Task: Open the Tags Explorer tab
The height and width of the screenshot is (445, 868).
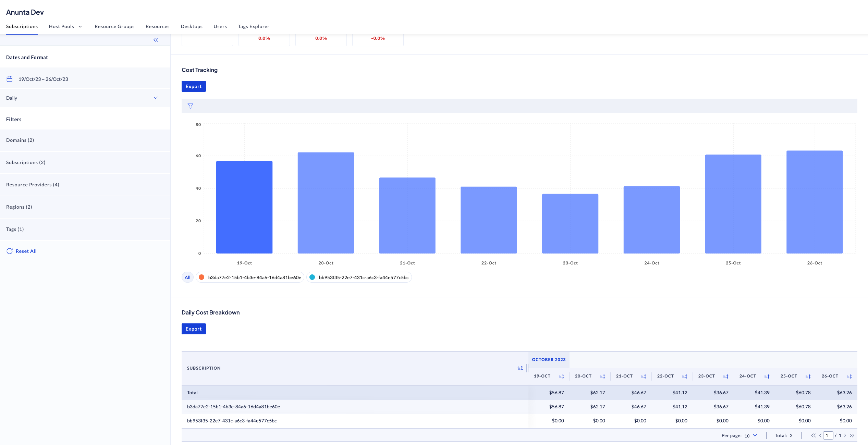Action: (x=254, y=26)
